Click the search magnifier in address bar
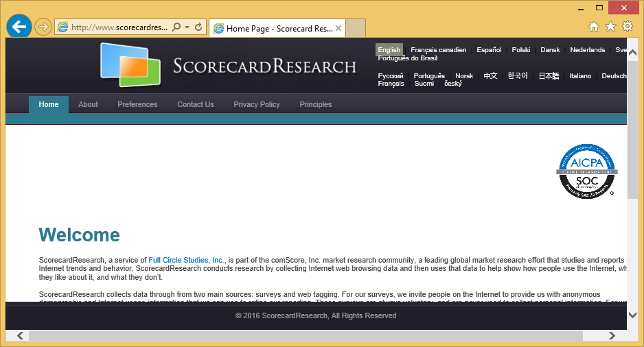This screenshot has width=644, height=347. pyautogui.click(x=176, y=27)
